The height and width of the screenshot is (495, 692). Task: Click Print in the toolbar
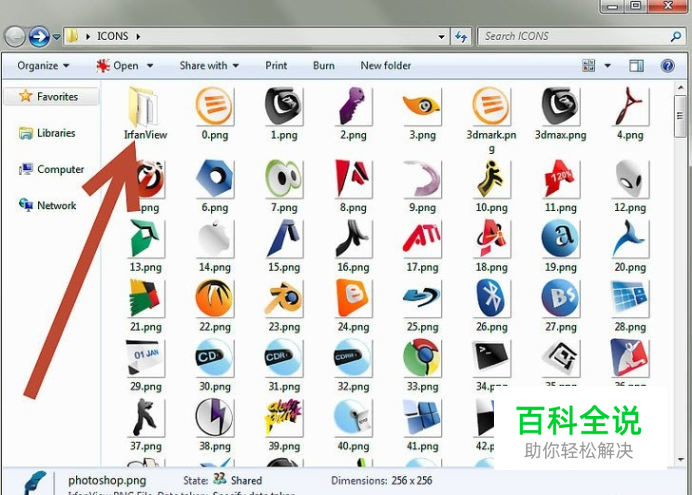point(276,66)
